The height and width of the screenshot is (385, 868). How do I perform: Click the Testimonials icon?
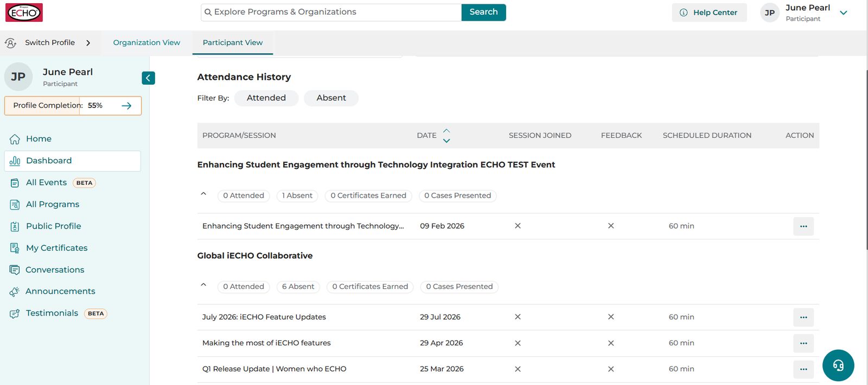[15, 313]
